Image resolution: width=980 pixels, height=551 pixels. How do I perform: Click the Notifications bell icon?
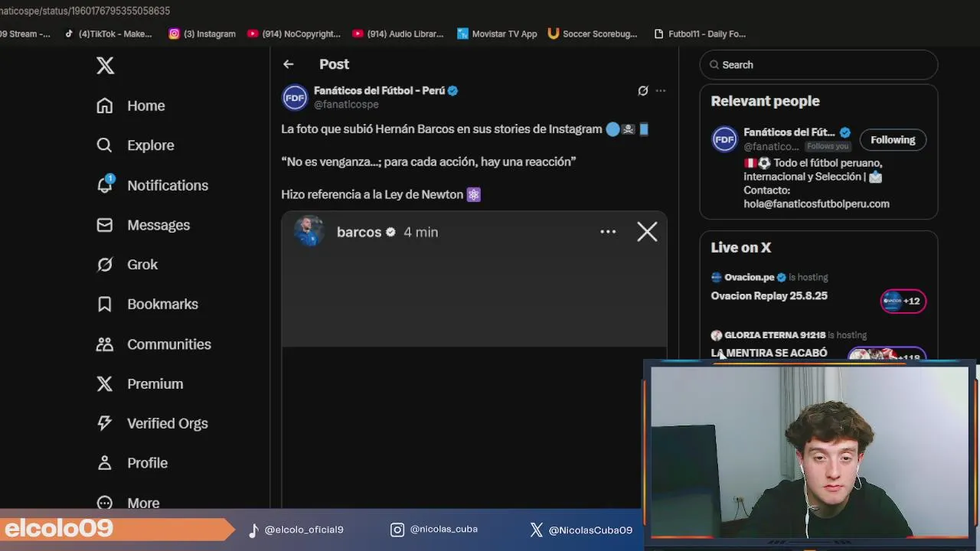(x=105, y=185)
